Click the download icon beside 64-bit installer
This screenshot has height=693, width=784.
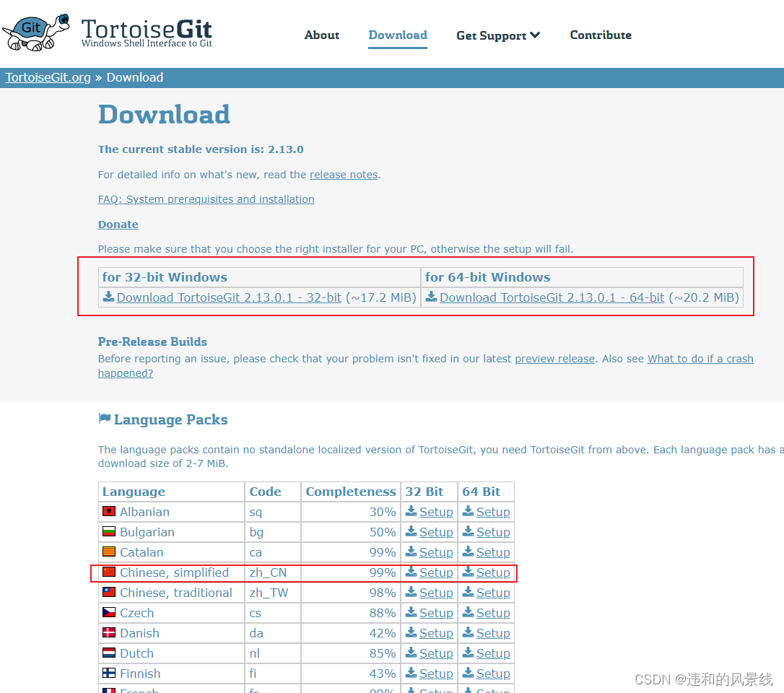[x=431, y=297]
